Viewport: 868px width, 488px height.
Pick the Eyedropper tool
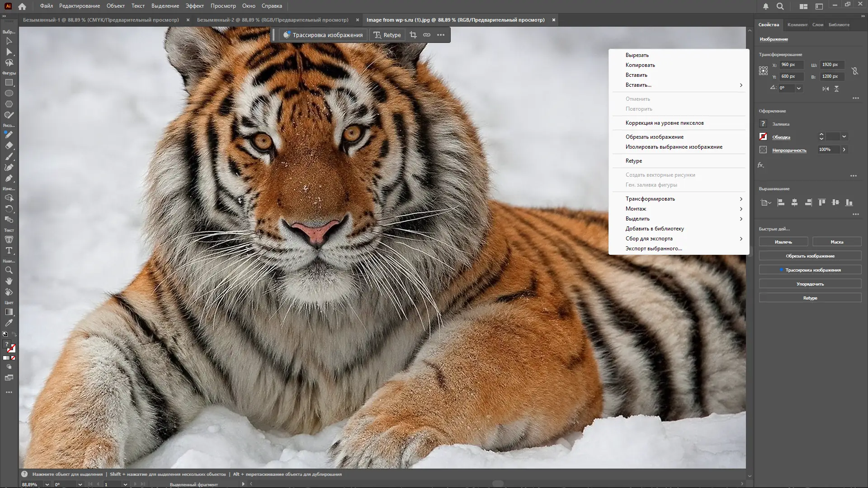(9, 323)
